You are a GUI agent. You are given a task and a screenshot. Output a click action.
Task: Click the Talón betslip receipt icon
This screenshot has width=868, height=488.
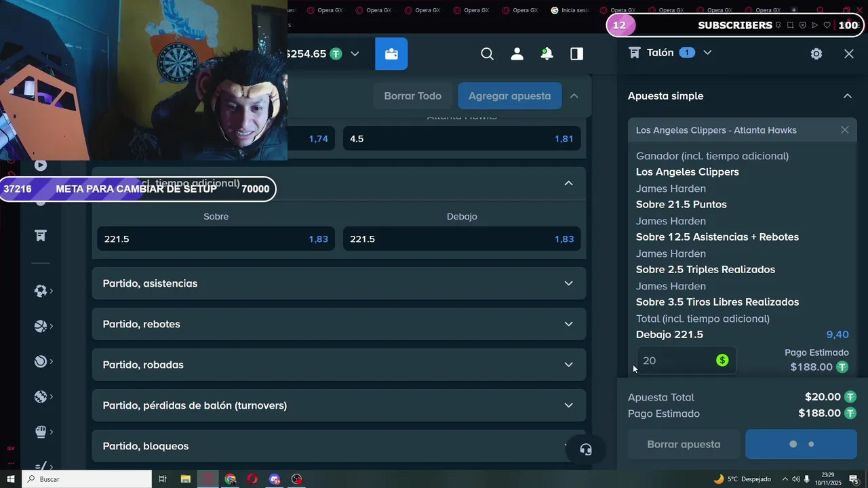(x=635, y=52)
